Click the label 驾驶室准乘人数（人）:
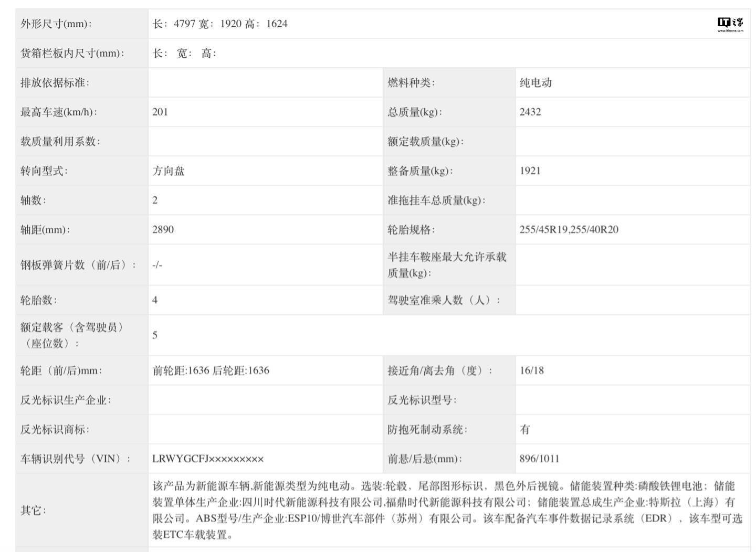 point(444,300)
